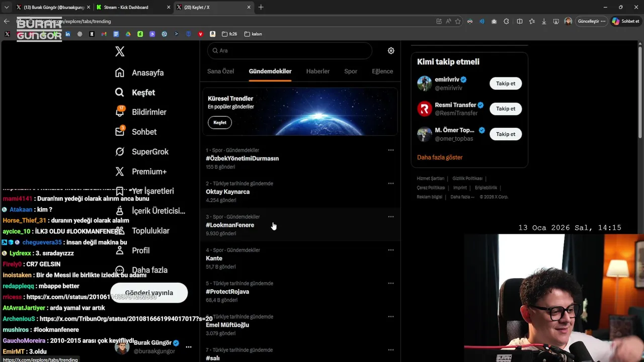Click Keşfet button on Küresel Trendler banner
The height and width of the screenshot is (362, 644).
(220, 123)
